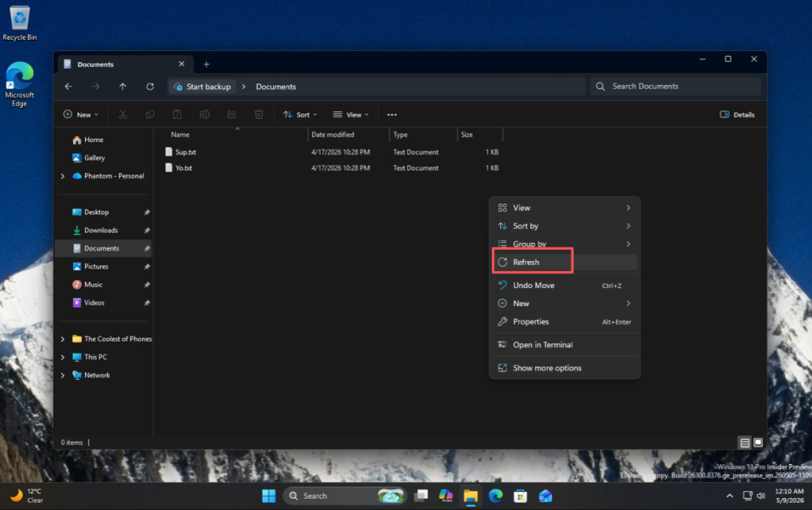
Task: Open the Sort dropdown in toolbar
Action: [x=300, y=114]
